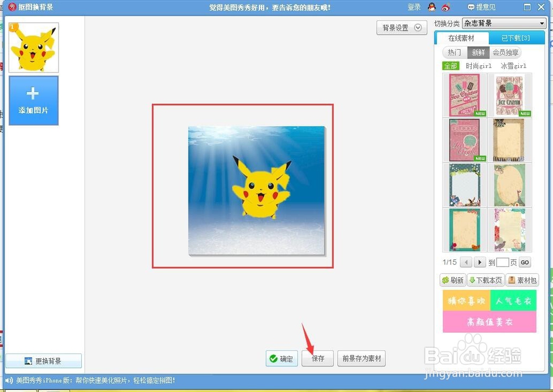Click the page number input field
553x392 pixels.
[502, 262]
